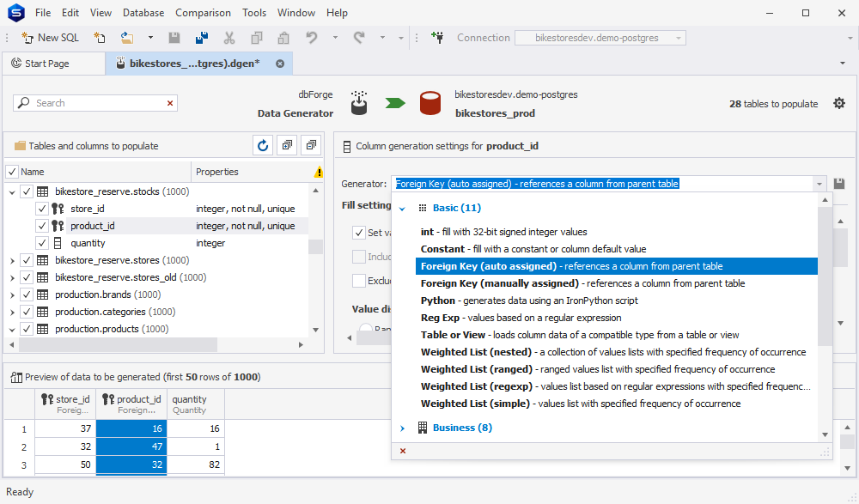Click the New SQL toolbar button
The height and width of the screenshot is (504, 859).
(51, 38)
